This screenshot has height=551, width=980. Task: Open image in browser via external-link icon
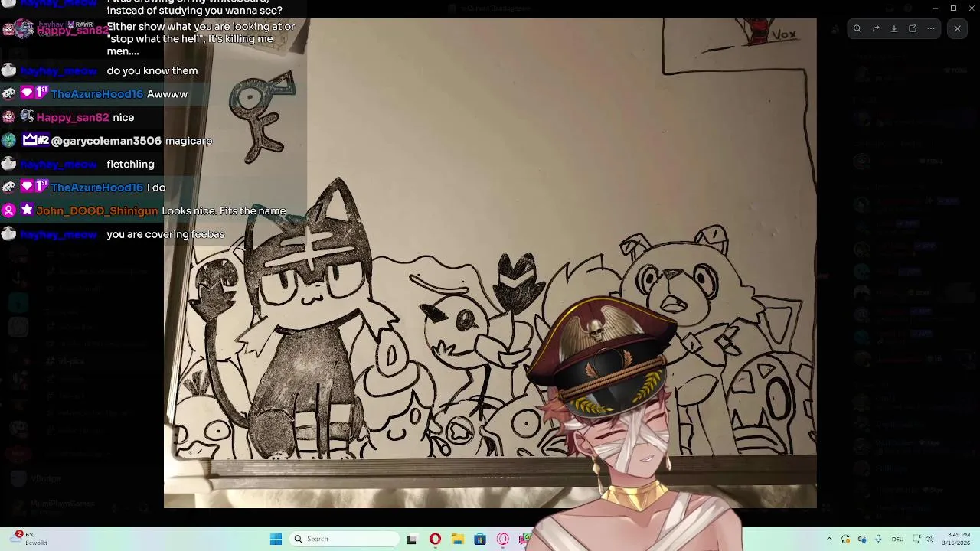[913, 29]
